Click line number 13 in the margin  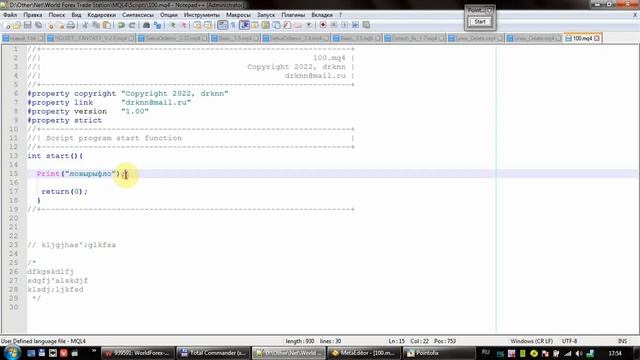(x=13, y=156)
